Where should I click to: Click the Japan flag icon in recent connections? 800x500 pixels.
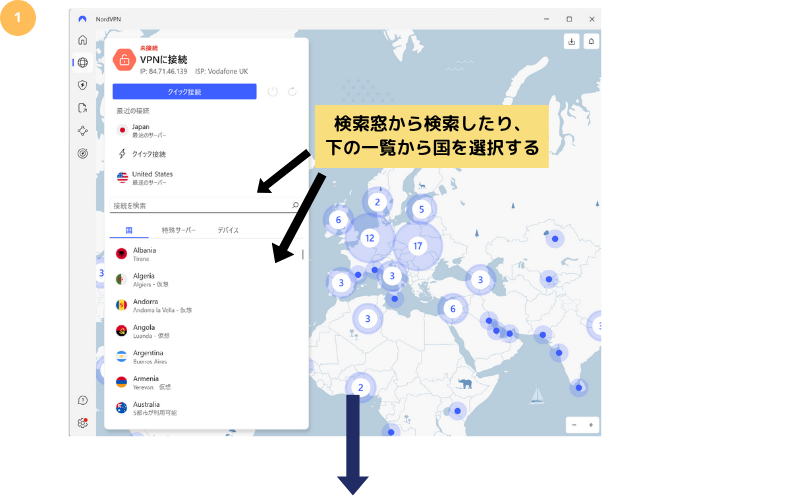[122, 130]
